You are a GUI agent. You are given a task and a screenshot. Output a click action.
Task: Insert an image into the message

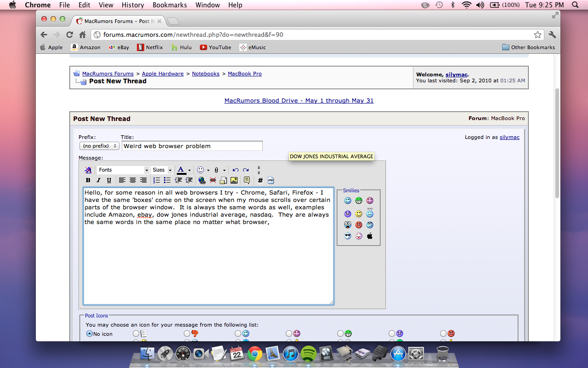234,180
